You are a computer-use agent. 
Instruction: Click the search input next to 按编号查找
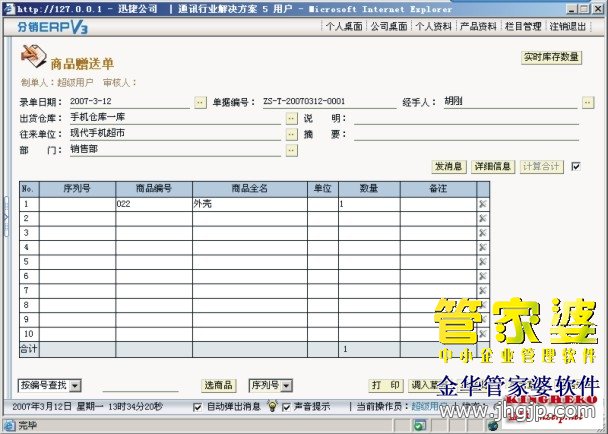(x=140, y=386)
